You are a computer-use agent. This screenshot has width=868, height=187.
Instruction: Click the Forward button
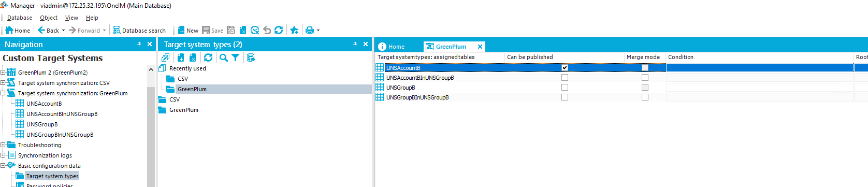point(85,30)
